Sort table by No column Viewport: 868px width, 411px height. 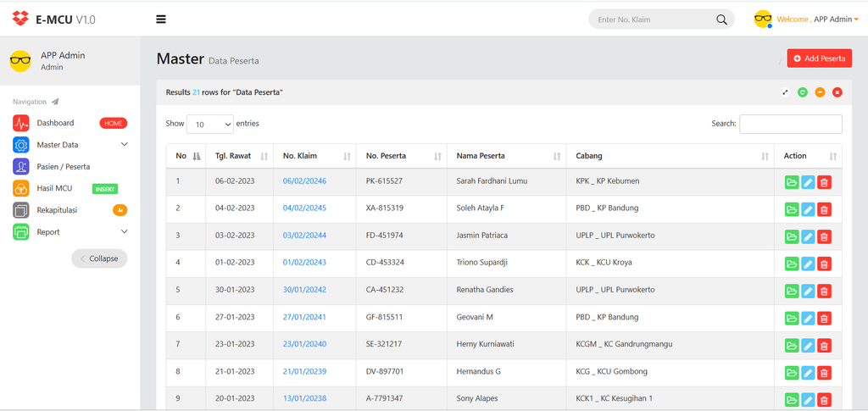[x=186, y=156]
